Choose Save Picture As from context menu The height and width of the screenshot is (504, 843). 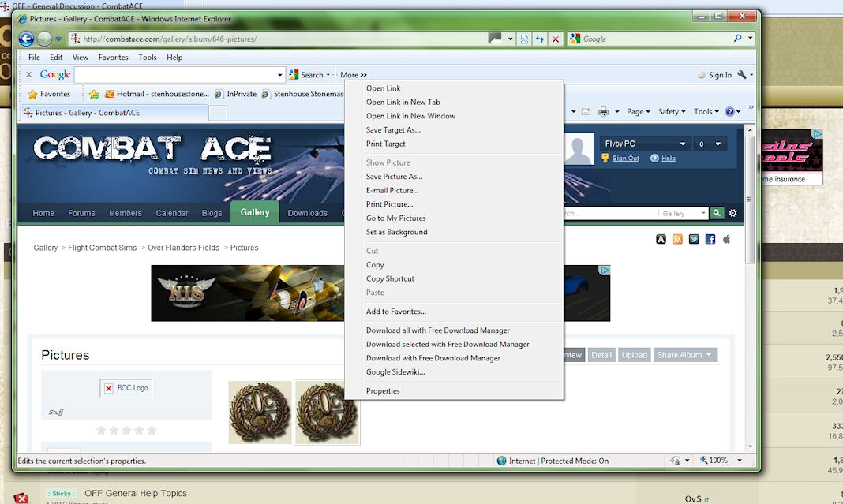394,176
